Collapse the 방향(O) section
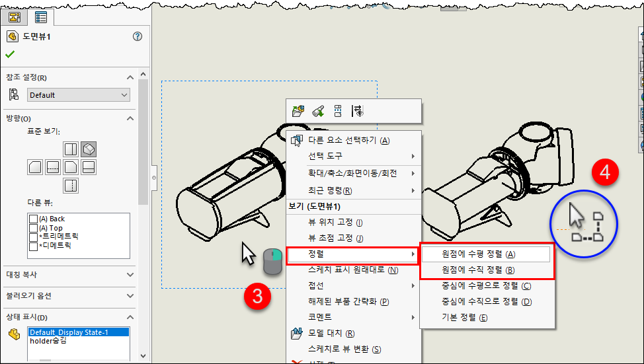 pyautogui.click(x=130, y=119)
